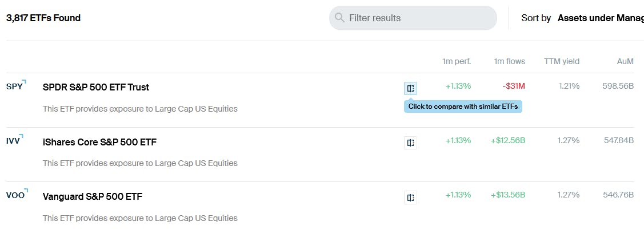Select the VOO ticker symbol
644x233 pixels.
click(15, 196)
